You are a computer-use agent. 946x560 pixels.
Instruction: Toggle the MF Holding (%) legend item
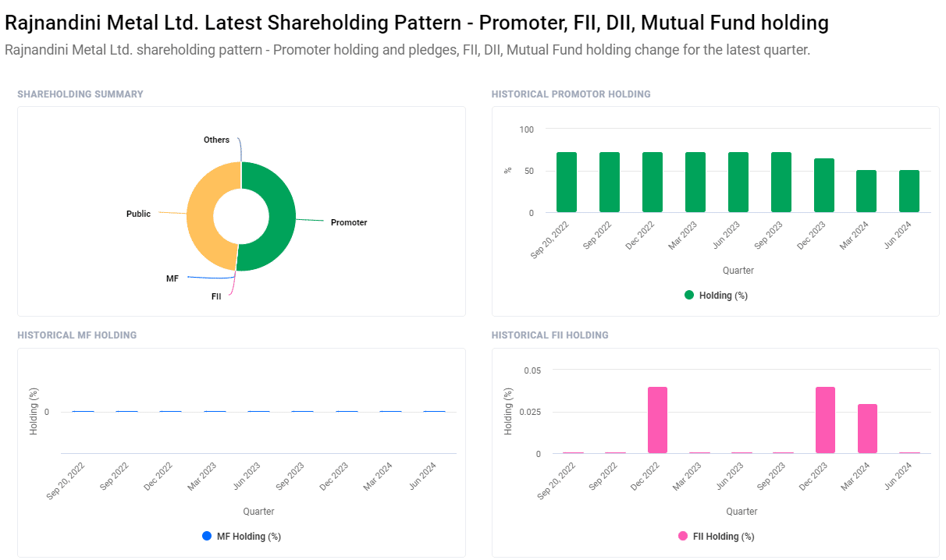click(241, 537)
